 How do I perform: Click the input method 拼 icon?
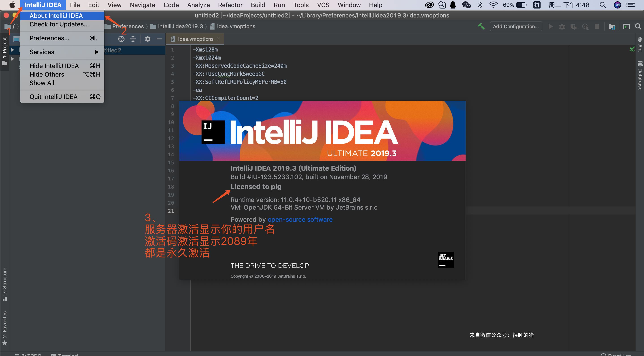(537, 5)
